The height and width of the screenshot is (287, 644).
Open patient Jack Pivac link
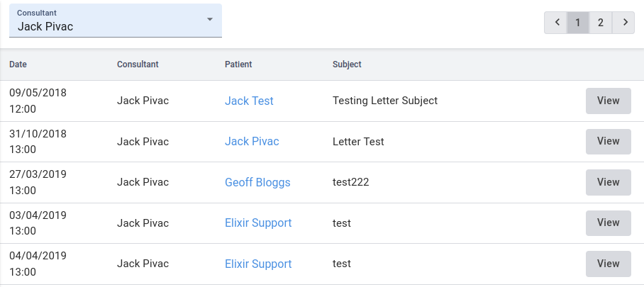coord(252,141)
